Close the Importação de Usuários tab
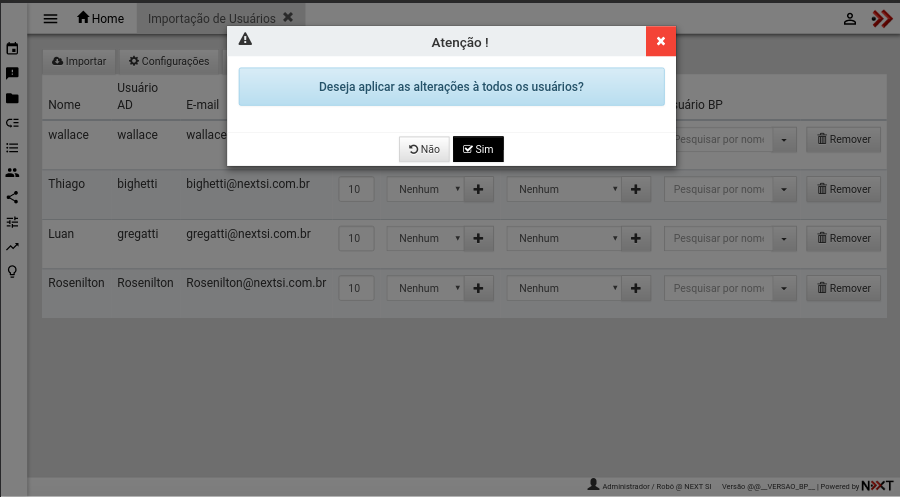Image resolution: width=900 pixels, height=497 pixels. tap(288, 18)
